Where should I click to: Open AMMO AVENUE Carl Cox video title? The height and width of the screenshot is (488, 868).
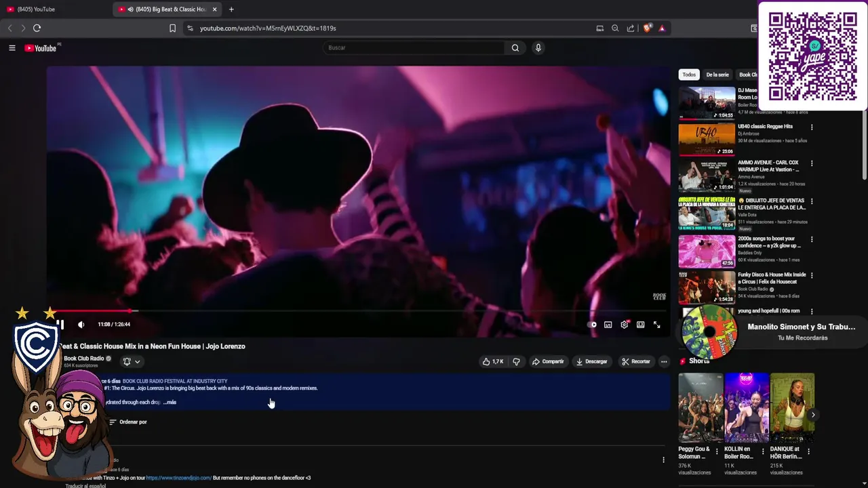coord(768,166)
